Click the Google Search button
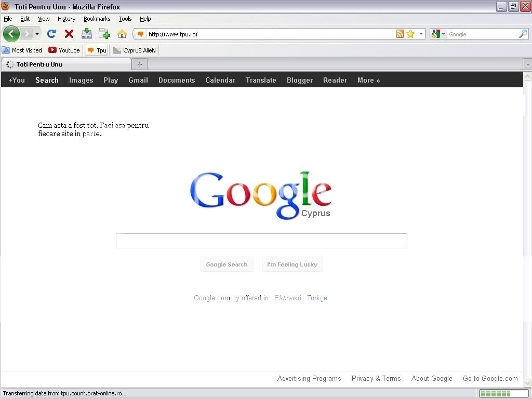This screenshot has width=532, height=399. click(x=227, y=264)
